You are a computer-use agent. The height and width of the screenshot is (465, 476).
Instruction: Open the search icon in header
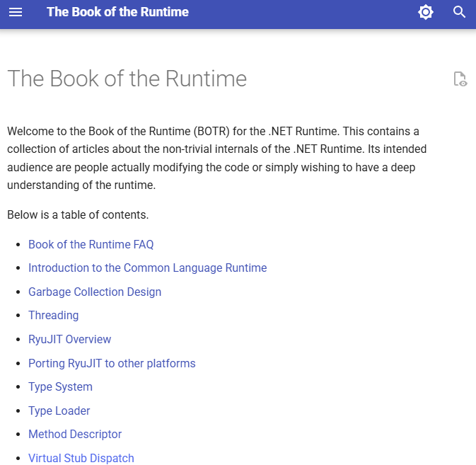tap(460, 12)
